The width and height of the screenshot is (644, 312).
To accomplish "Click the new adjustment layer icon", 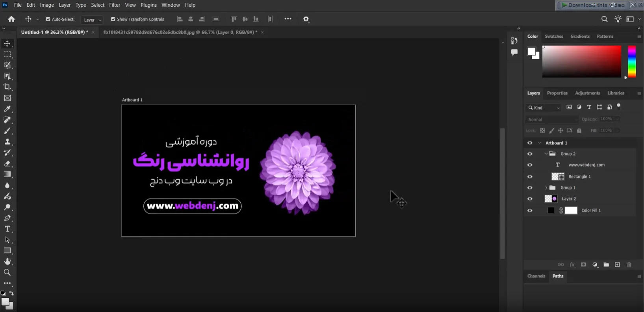I will tap(595, 265).
